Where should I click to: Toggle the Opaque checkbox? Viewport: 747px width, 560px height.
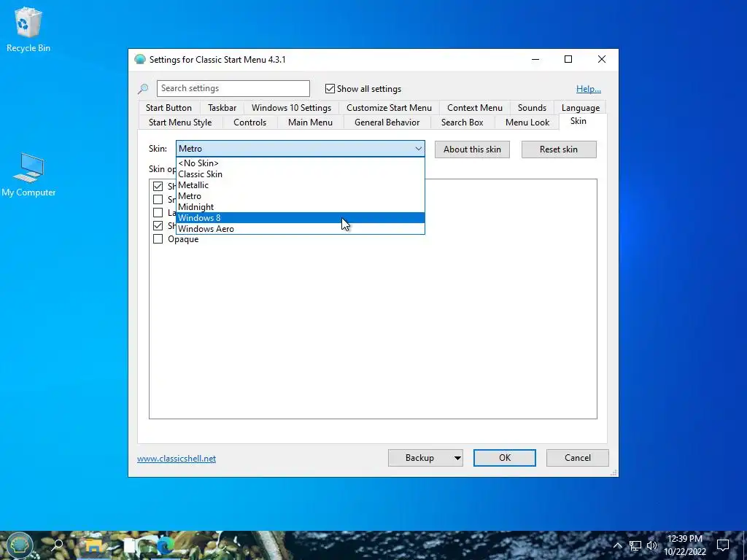click(x=158, y=239)
